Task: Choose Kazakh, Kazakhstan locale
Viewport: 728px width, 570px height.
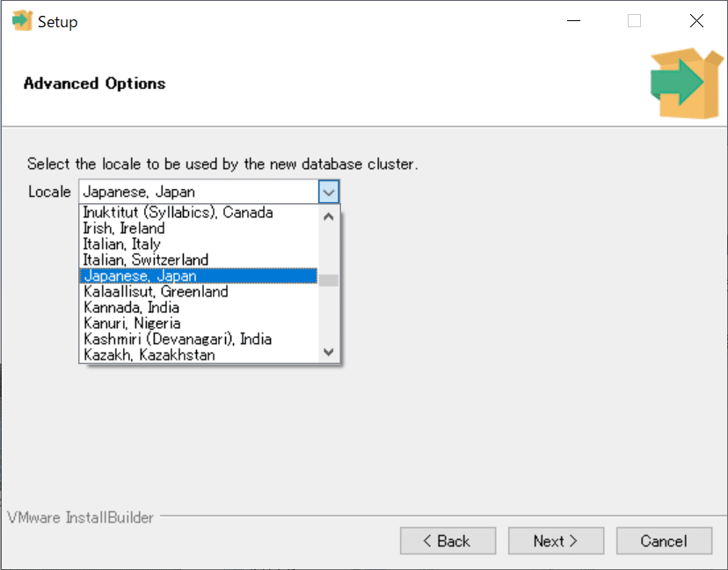Action: (149, 355)
